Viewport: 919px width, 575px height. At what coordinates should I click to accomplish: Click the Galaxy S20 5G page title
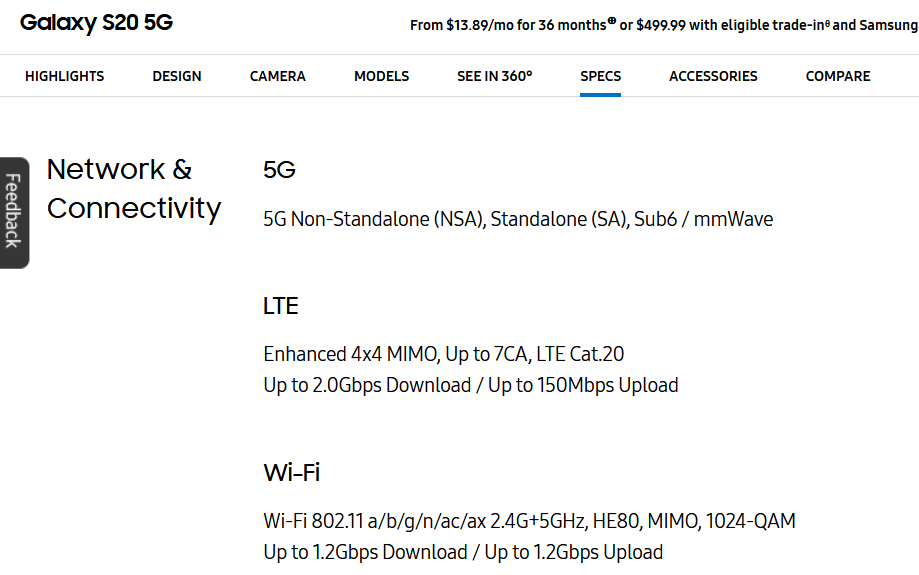click(96, 23)
